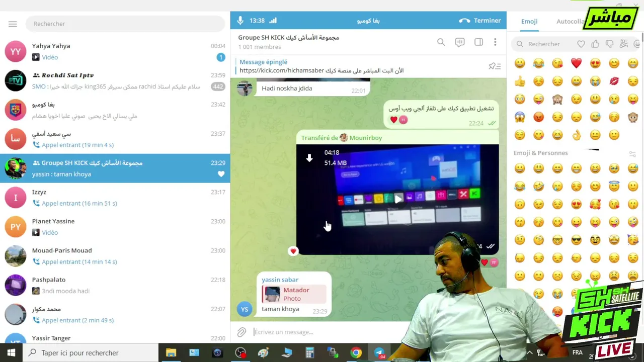Viewport: 644px width, 362px height.
Task: Open the Pashpalato chat
Action: 115,285
